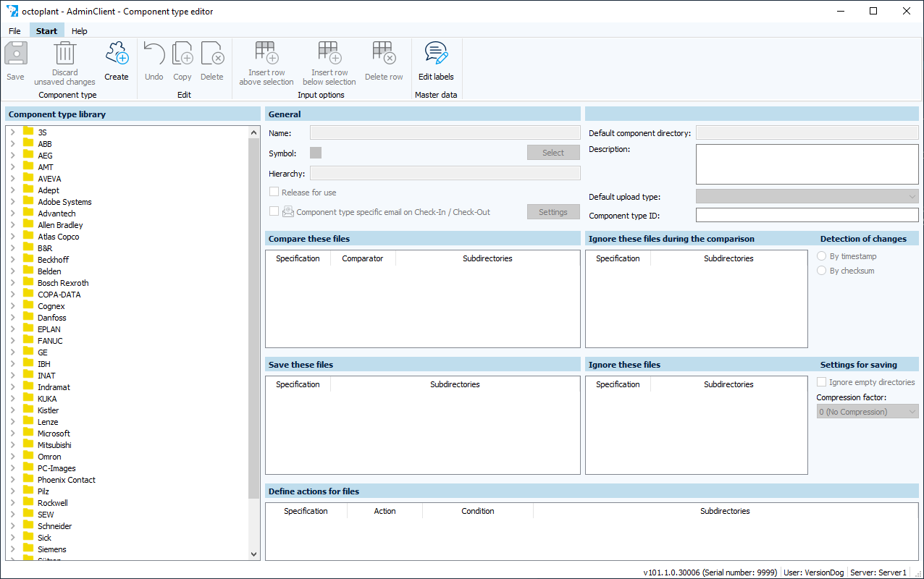Check Component type specific email on Check-In
Screen dimensions: 924x579
[x=274, y=211]
